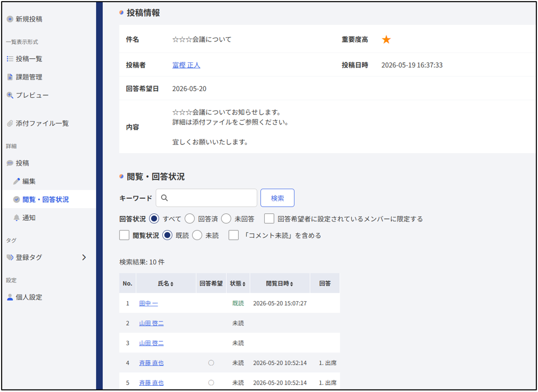Viewport: 538px width, 392px height.
Task: Click the paperclip icon beside 添付ファイル一覧
Action: (10, 124)
